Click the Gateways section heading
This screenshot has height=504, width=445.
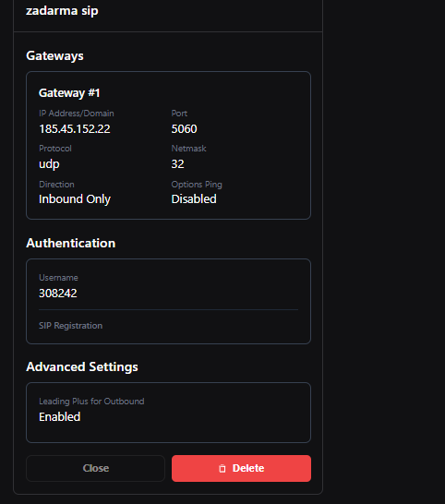tap(54, 56)
